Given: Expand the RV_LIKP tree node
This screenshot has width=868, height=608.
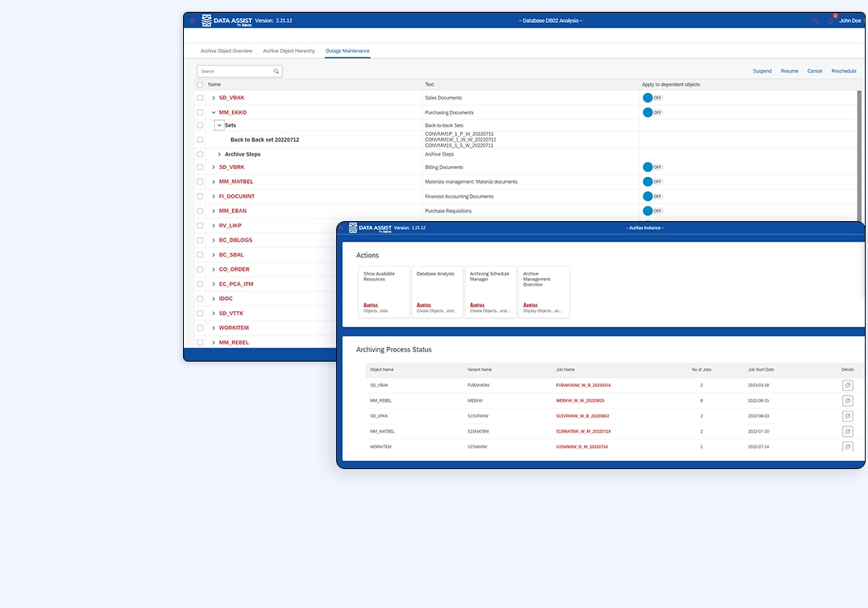Looking at the screenshot, I should pyautogui.click(x=214, y=226).
